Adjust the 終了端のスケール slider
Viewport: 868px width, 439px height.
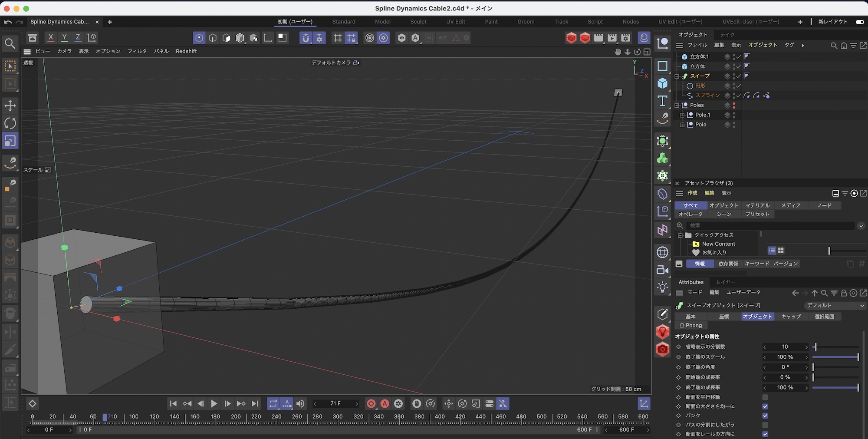(835, 357)
